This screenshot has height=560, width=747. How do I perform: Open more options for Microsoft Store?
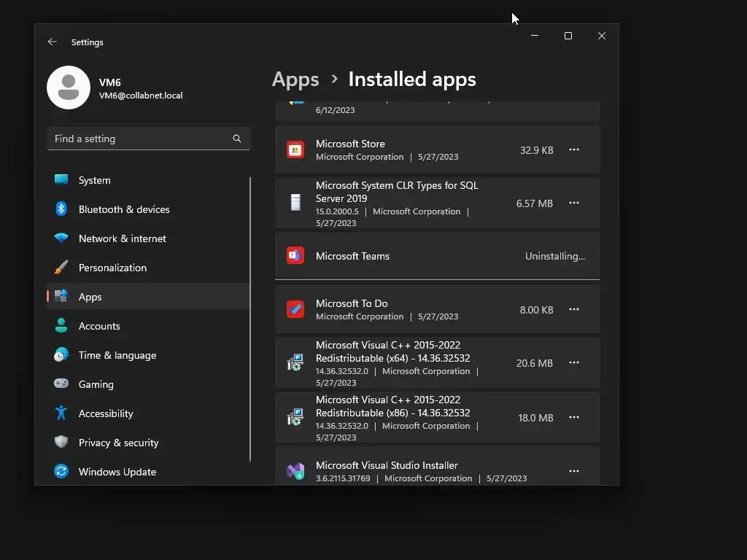click(574, 149)
